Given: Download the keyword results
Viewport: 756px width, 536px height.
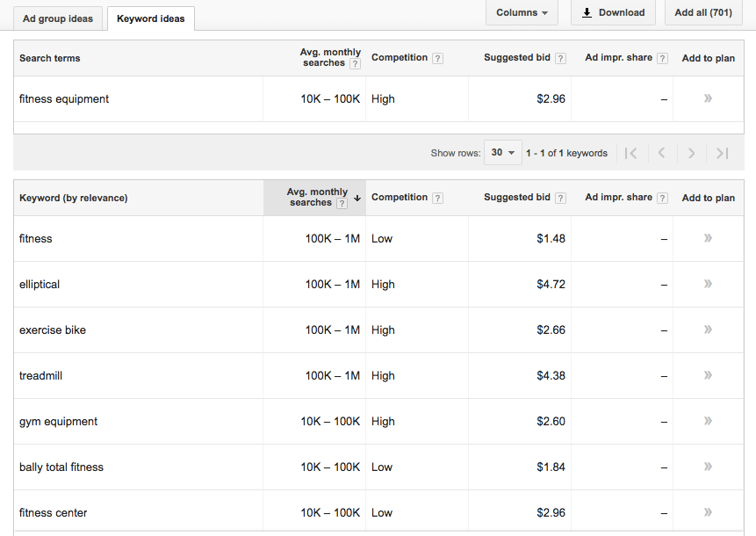Looking at the screenshot, I should pyautogui.click(x=613, y=12).
